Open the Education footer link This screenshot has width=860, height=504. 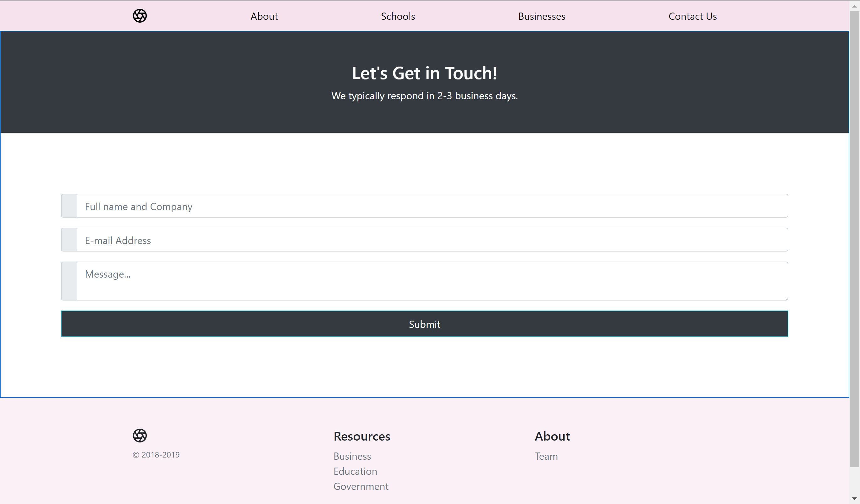click(x=355, y=471)
